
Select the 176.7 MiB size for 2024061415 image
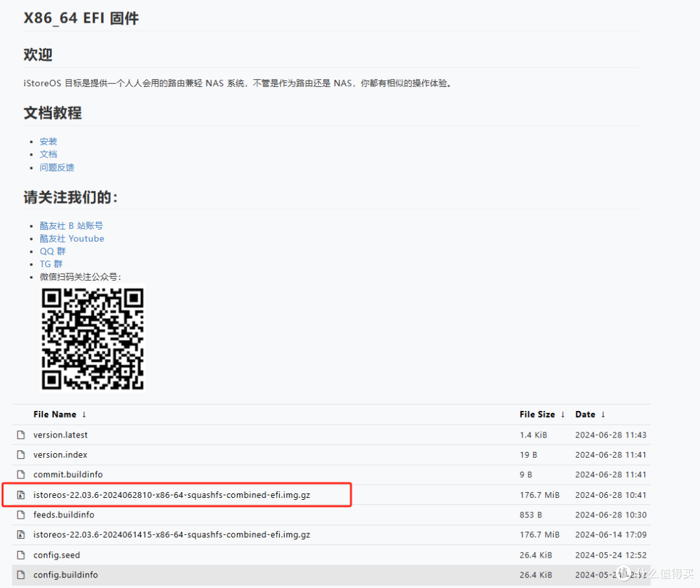point(539,534)
